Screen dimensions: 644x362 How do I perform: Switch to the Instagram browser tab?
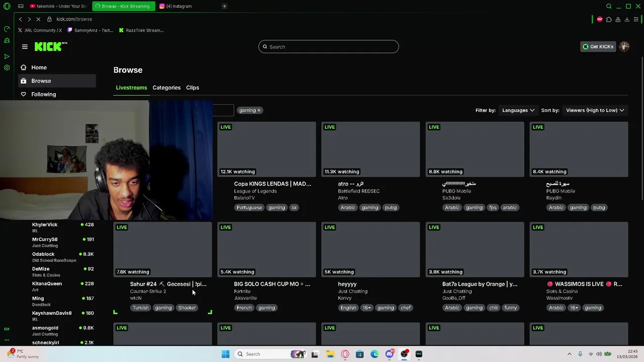coord(186,6)
